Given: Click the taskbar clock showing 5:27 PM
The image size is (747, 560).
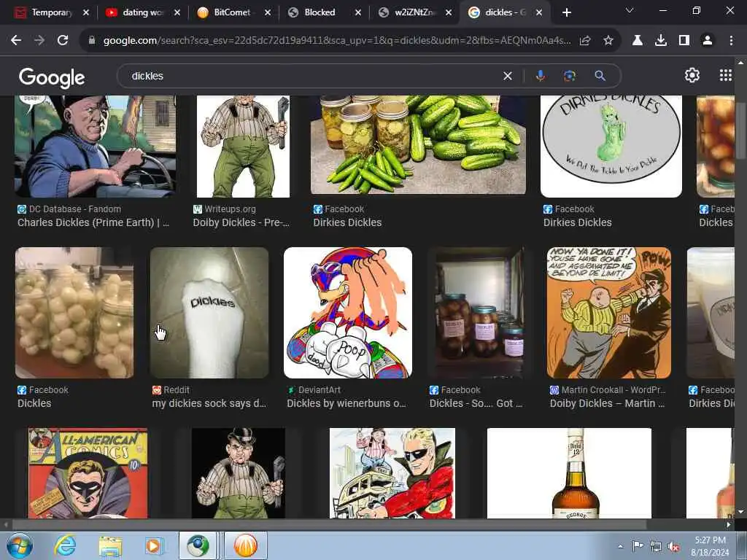Looking at the screenshot, I should (x=710, y=546).
